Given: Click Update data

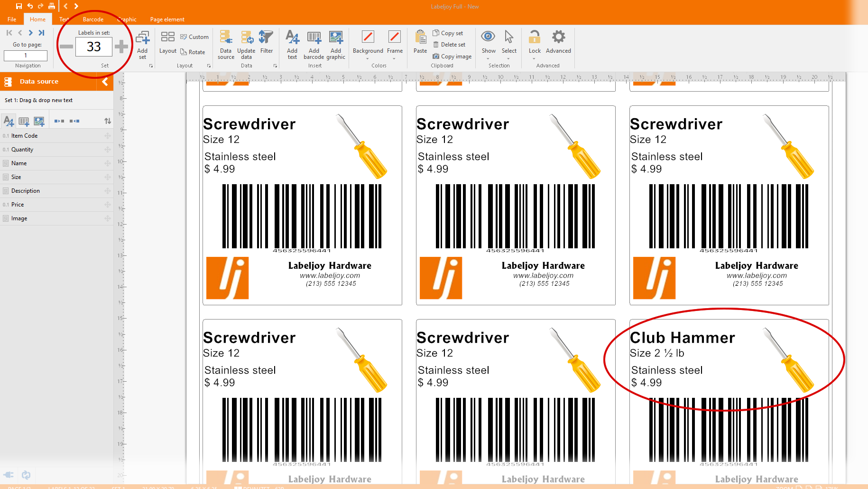Looking at the screenshot, I should pos(246,45).
